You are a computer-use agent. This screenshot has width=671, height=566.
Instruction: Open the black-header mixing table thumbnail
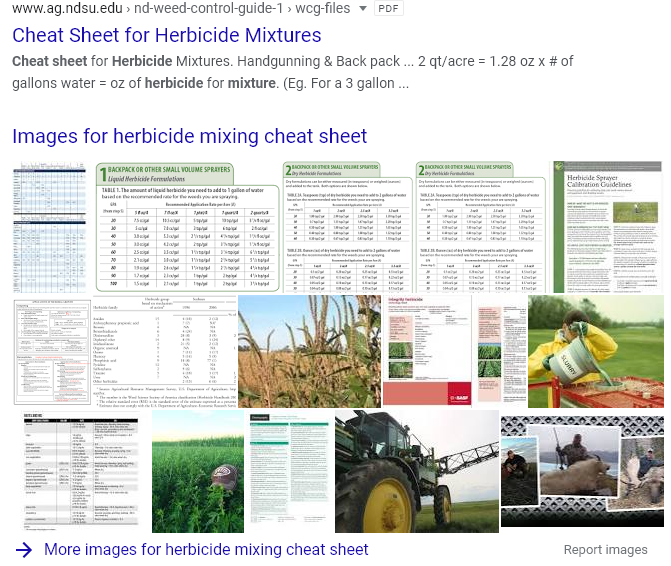(81, 469)
